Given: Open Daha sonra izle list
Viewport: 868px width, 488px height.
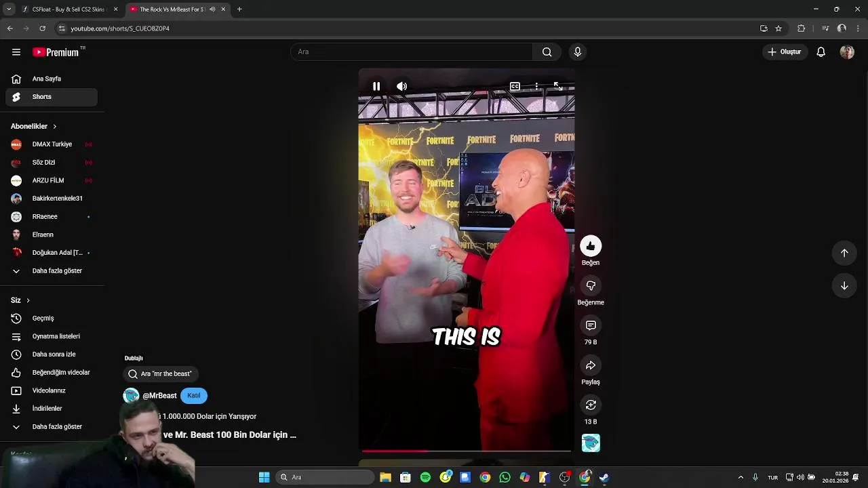Looking at the screenshot, I should coord(52,354).
